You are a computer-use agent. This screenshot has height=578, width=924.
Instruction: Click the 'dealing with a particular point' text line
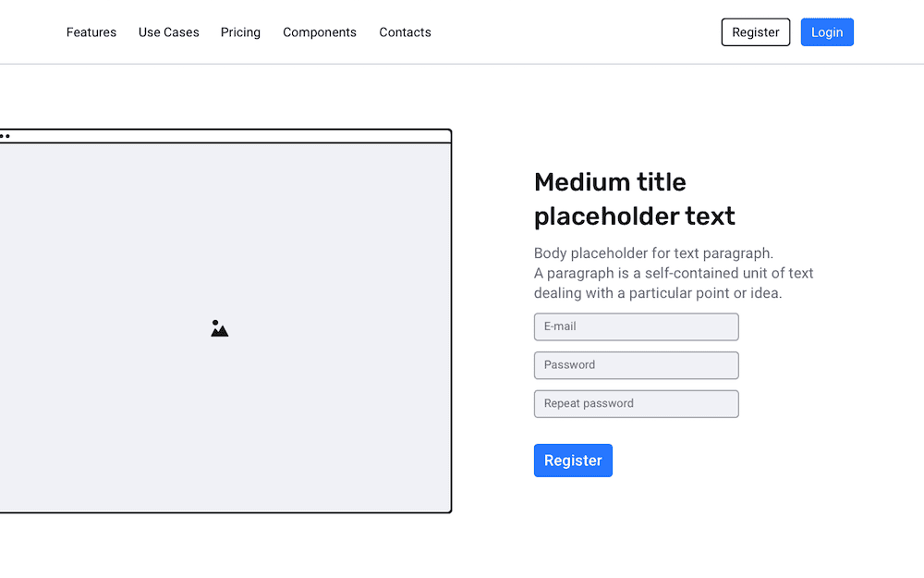pos(658,293)
